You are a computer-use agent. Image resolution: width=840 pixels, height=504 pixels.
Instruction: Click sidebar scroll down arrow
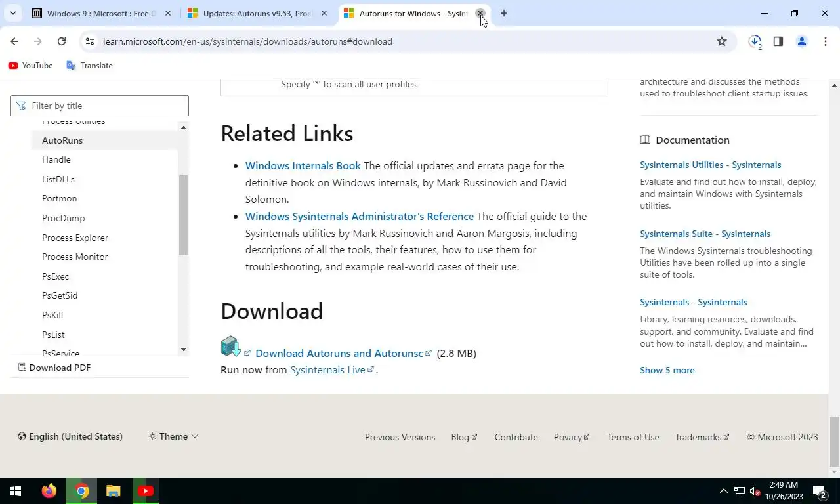pos(183,350)
